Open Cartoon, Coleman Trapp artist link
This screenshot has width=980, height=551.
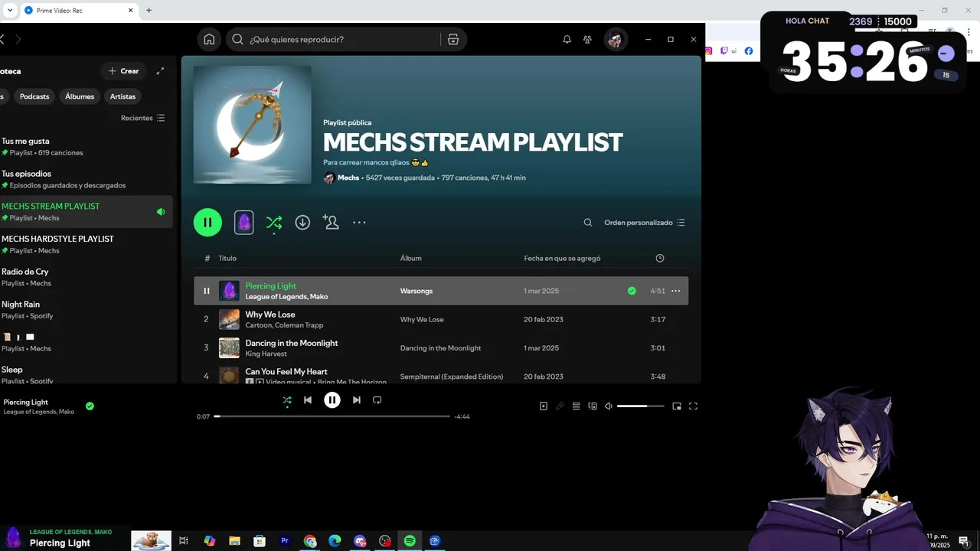284,325
